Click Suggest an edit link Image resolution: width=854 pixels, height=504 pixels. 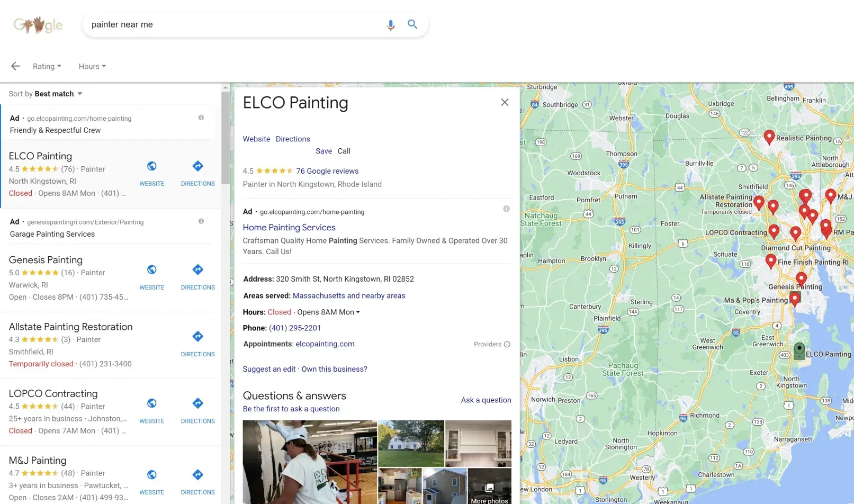(269, 370)
